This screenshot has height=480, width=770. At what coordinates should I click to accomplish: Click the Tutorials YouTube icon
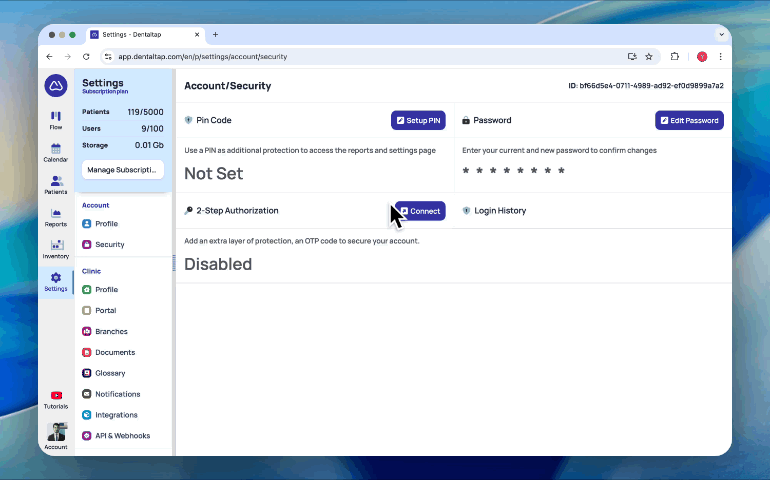(56, 399)
